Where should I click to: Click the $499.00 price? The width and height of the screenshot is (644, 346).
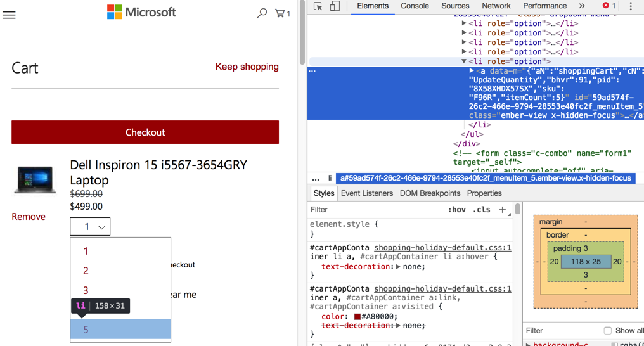pos(86,207)
